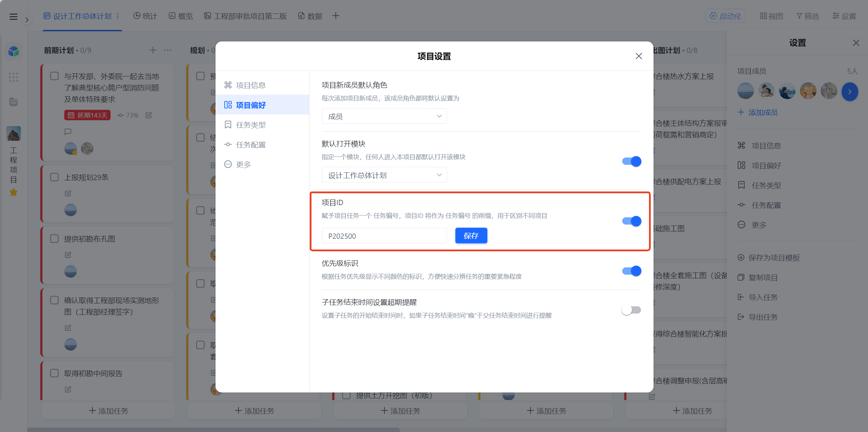Open the 设计工作总体计划 default module dropdown

(384, 175)
